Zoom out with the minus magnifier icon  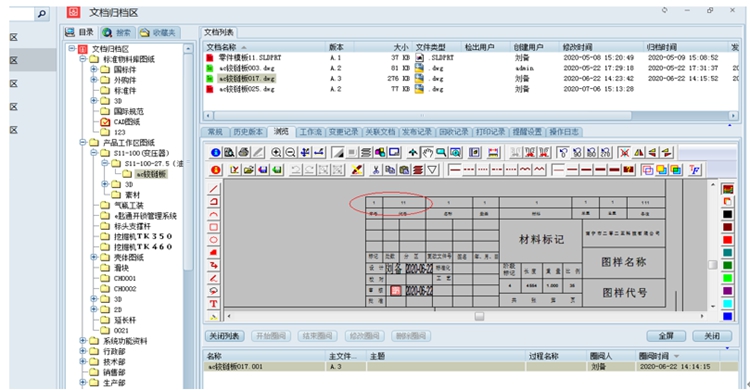click(290, 153)
